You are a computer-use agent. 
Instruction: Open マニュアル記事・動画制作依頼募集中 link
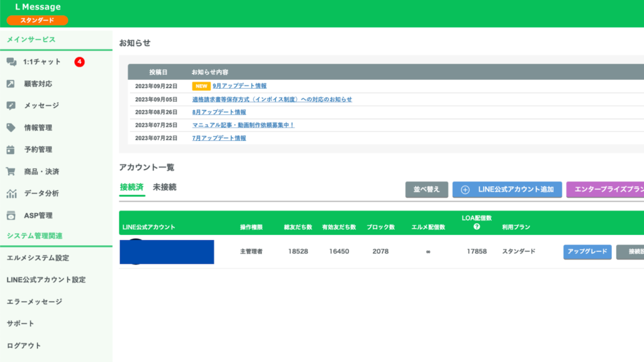pyautogui.click(x=243, y=125)
